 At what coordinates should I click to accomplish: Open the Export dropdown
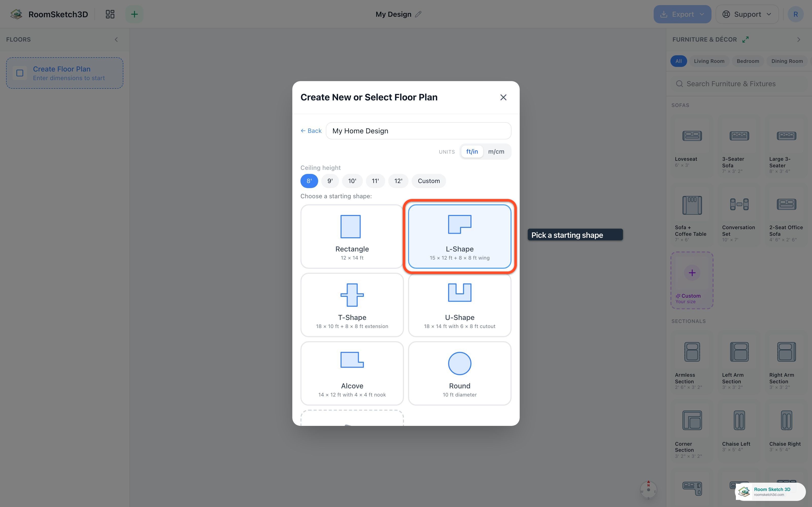pos(682,14)
